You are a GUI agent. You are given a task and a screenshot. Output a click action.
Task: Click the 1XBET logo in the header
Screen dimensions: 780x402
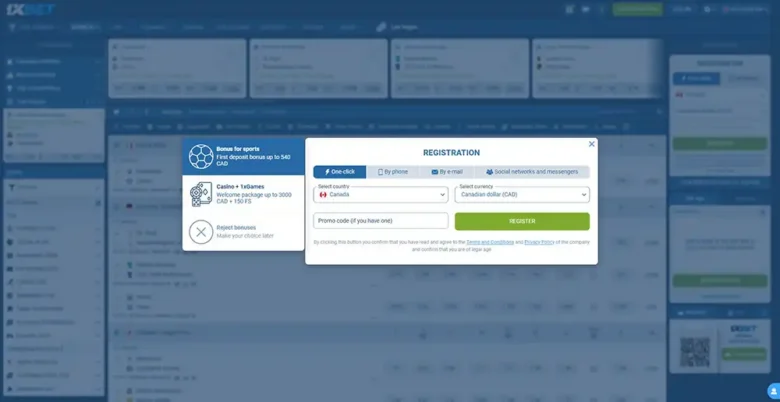(x=31, y=9)
